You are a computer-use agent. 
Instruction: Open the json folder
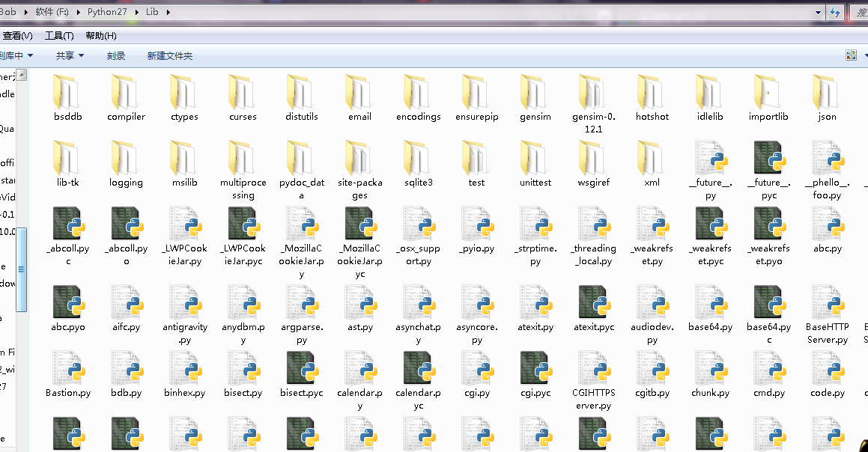827,98
